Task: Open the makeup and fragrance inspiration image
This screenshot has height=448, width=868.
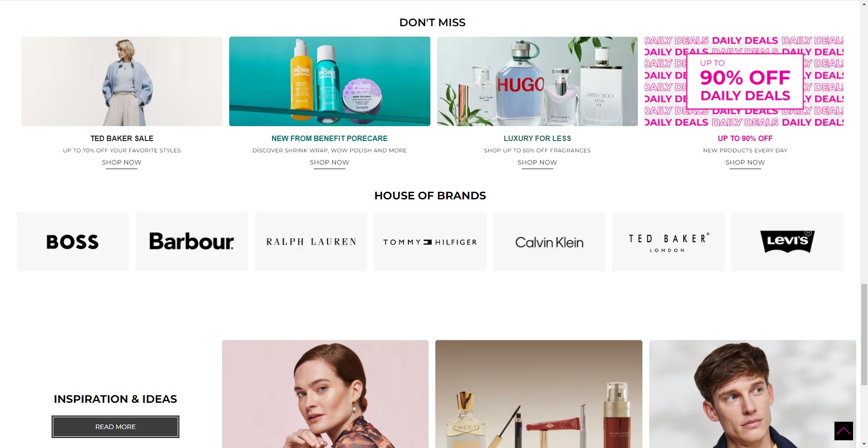Action: (539, 394)
